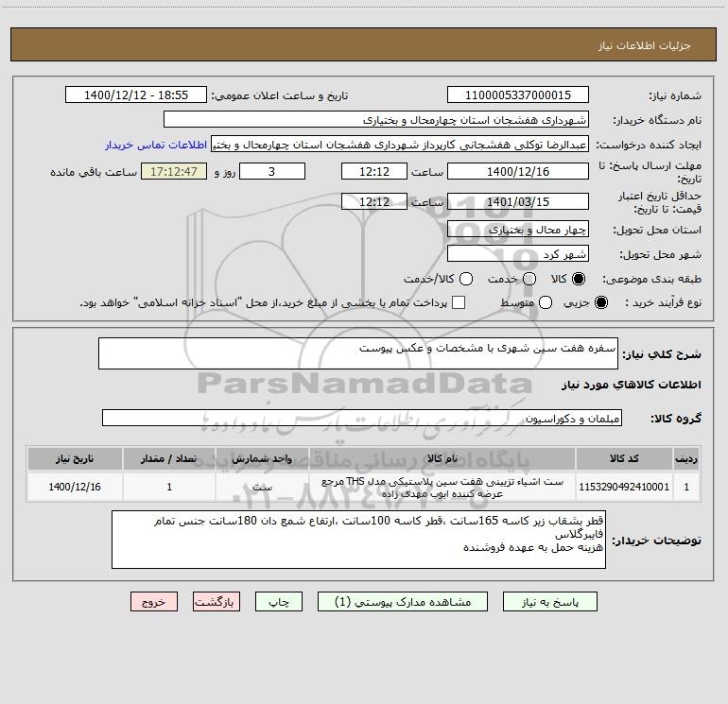Click the اطلاعات کالاهای مورد نیاز heading
This screenshot has width=728, height=704.
tap(631, 385)
